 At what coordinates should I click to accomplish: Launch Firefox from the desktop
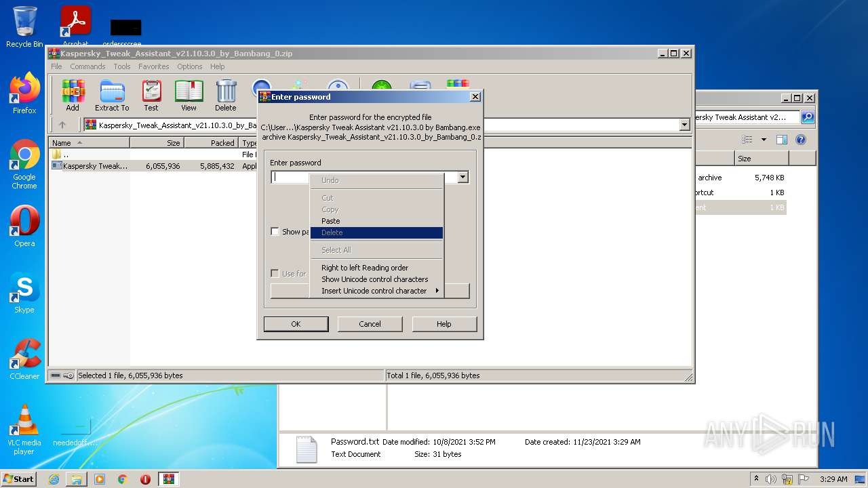click(x=24, y=94)
